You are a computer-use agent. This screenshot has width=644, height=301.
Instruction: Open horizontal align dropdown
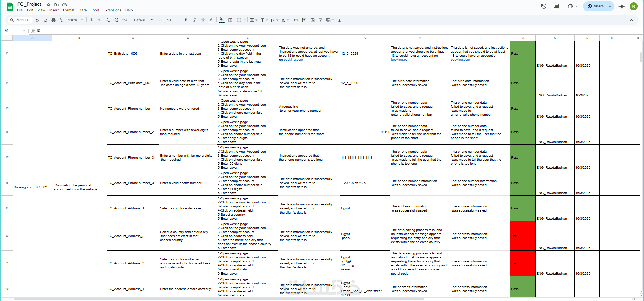click(254, 20)
